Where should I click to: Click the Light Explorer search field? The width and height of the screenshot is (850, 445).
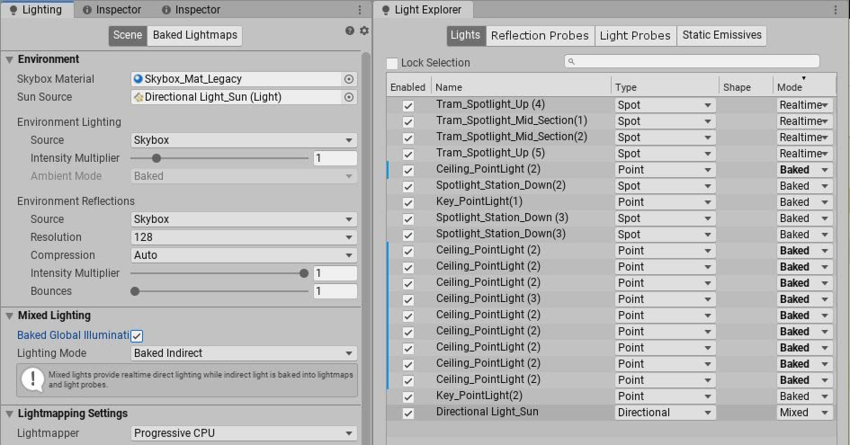(690, 62)
